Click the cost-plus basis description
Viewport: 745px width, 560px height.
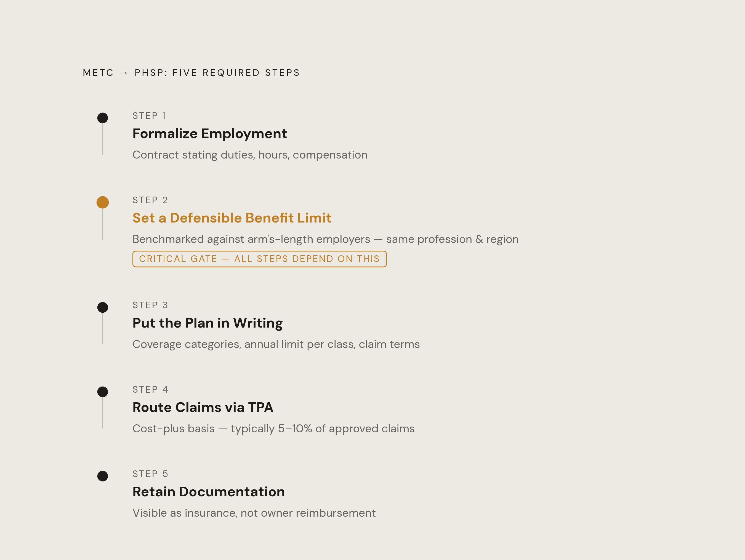coord(273,429)
